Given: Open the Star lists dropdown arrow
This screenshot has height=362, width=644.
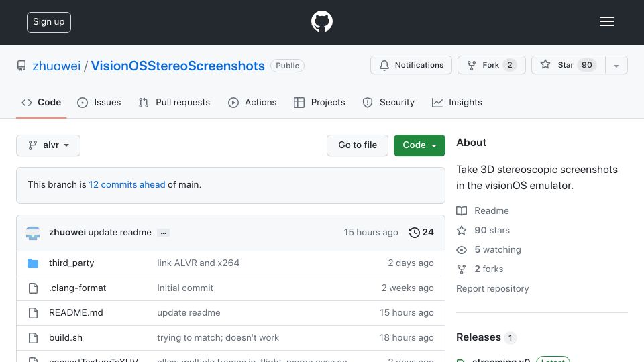Looking at the screenshot, I should 616,65.
